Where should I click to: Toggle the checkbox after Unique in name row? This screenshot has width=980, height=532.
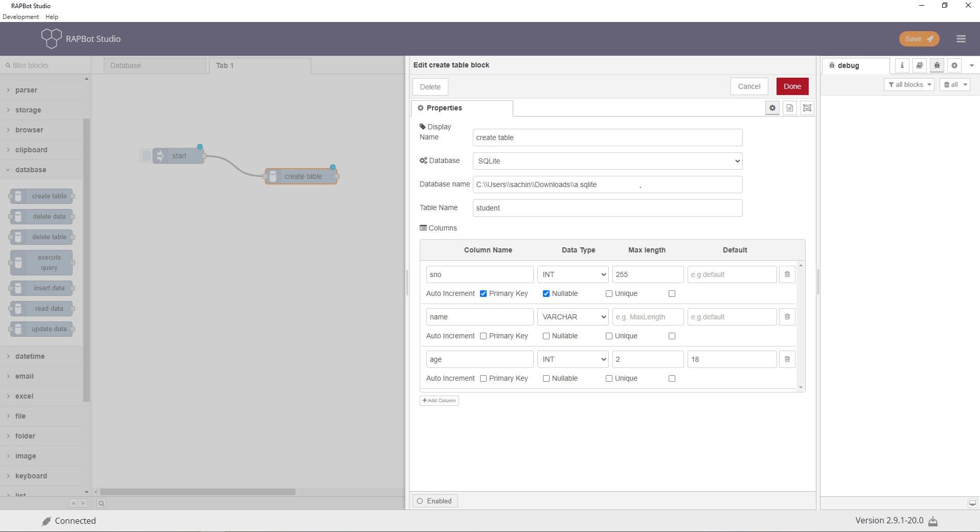coord(672,336)
